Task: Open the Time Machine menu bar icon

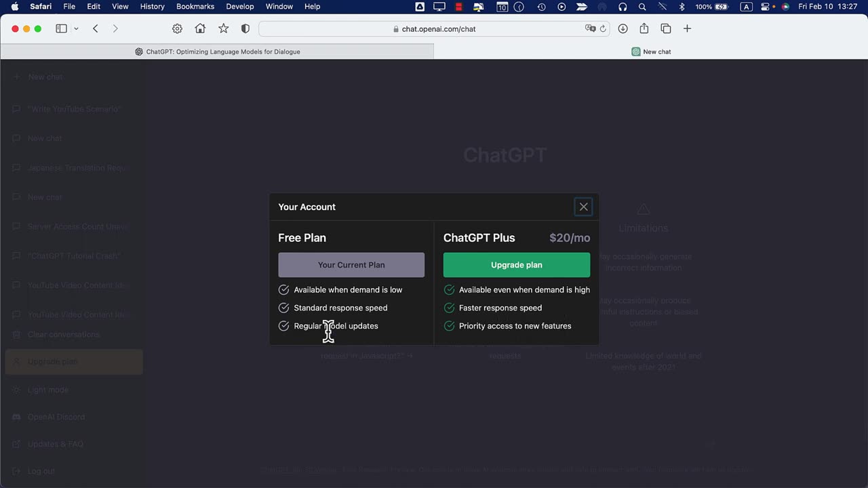Action: pos(541,7)
